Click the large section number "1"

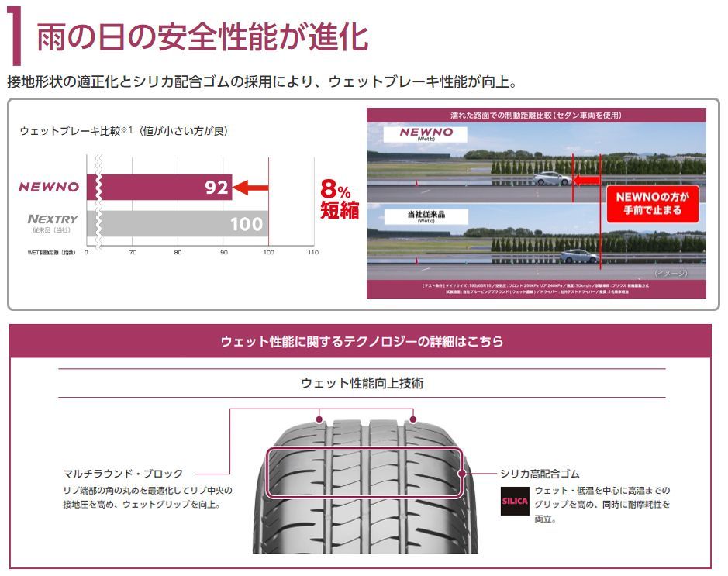16,36
